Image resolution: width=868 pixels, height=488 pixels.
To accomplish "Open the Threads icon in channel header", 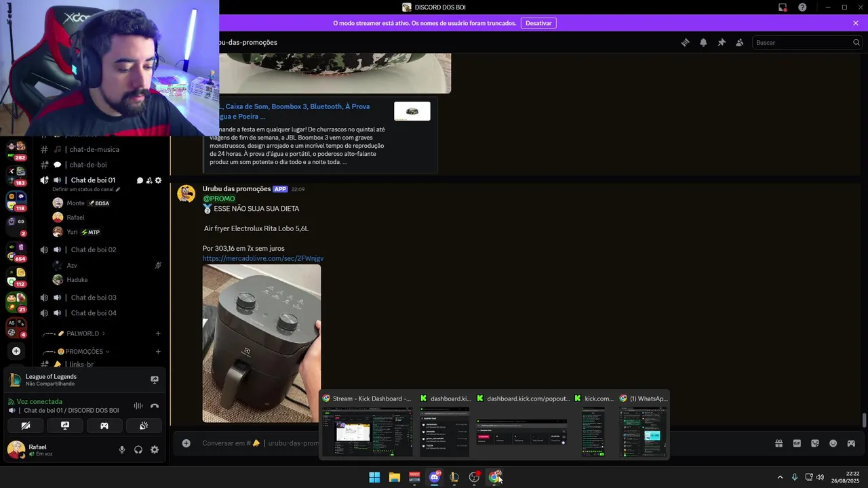I will [685, 42].
